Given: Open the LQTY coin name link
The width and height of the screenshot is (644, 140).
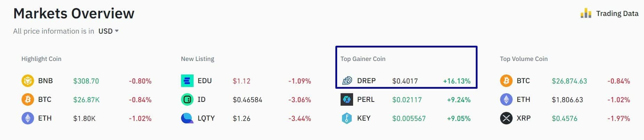Looking at the screenshot, I should click(206, 118).
